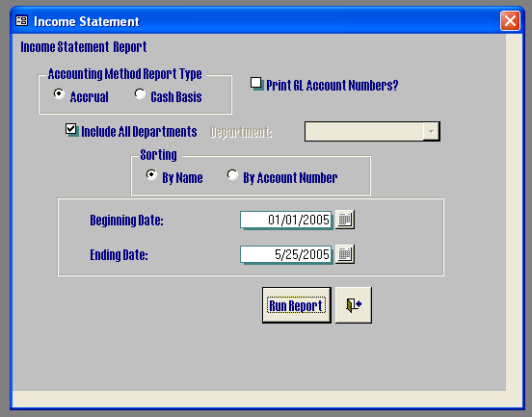Click the Include All Departments label text
Image resolution: width=532 pixels, height=417 pixels.
click(139, 132)
